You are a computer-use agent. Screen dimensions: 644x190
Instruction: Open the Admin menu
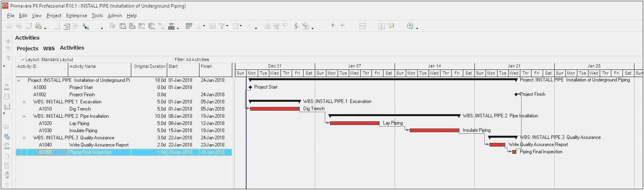click(x=115, y=16)
